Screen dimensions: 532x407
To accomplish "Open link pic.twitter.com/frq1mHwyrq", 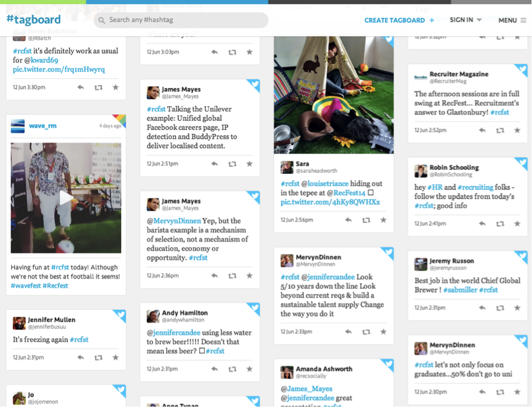I will click(58, 69).
